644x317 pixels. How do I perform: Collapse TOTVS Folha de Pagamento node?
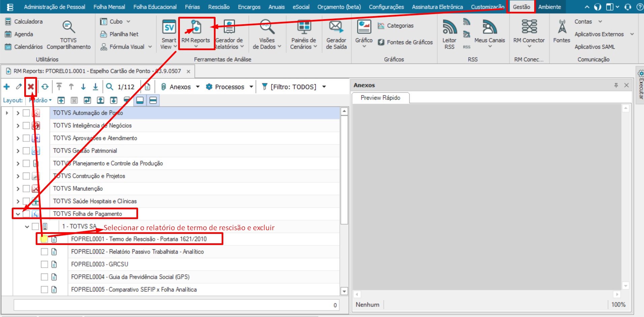tap(18, 214)
